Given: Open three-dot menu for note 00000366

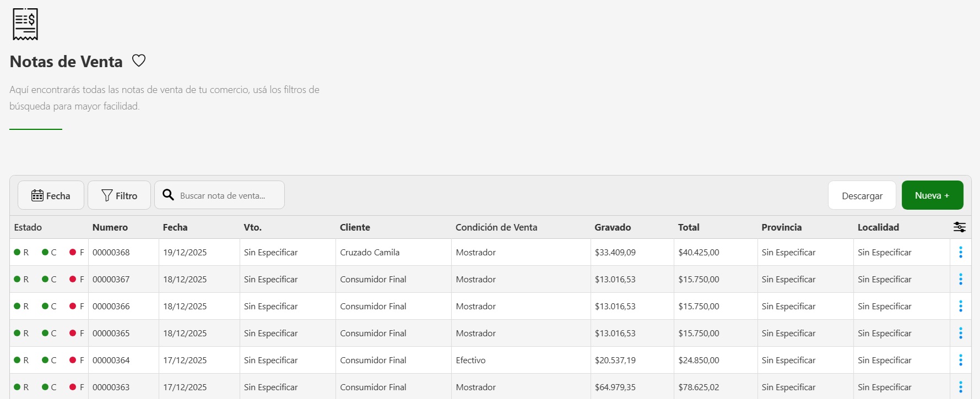Looking at the screenshot, I should click(960, 306).
